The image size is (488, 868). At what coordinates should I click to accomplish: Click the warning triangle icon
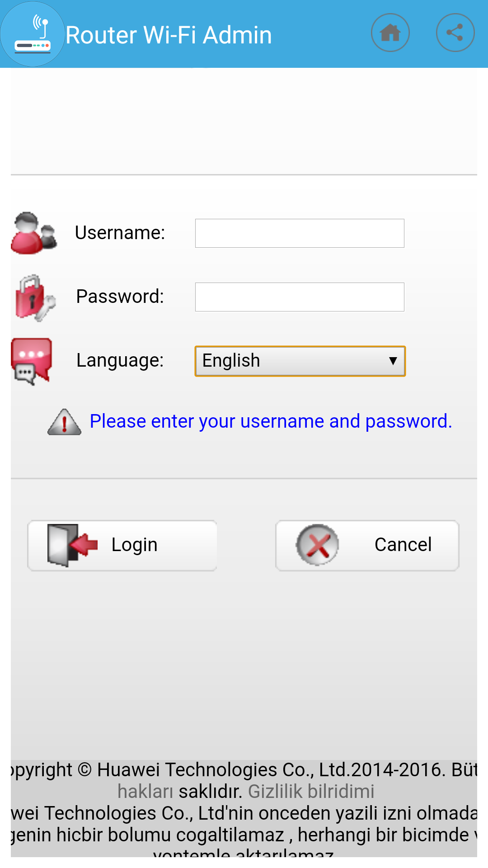coord(64,424)
